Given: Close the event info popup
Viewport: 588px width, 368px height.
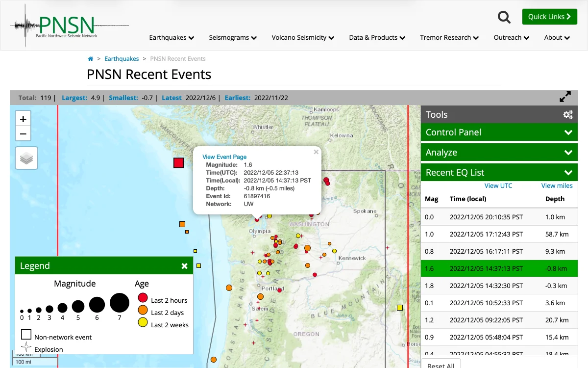Looking at the screenshot, I should tap(316, 152).
